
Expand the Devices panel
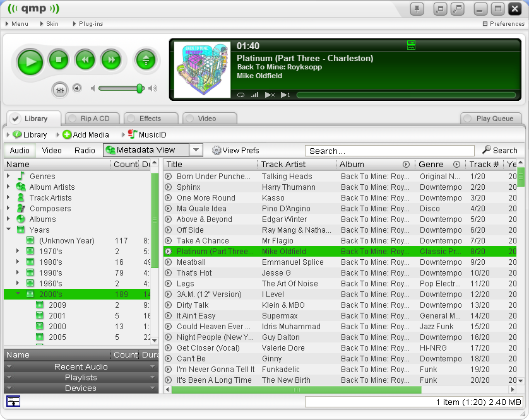click(81, 388)
